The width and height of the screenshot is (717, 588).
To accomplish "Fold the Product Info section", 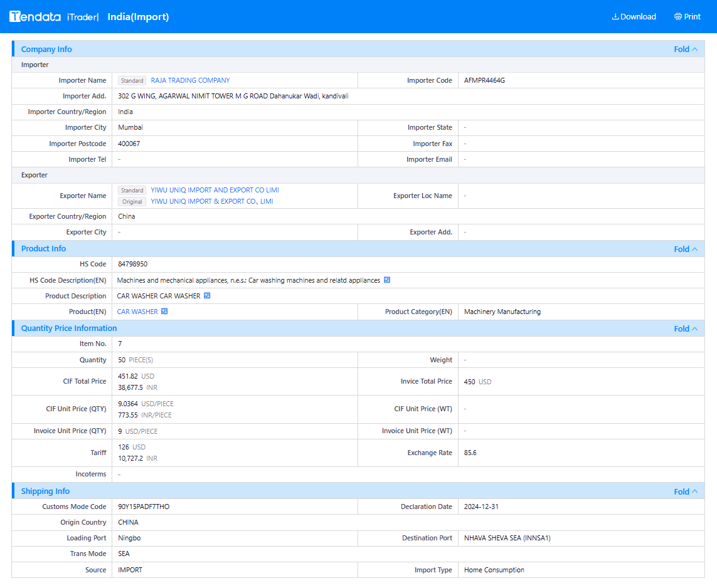I will 686,249.
